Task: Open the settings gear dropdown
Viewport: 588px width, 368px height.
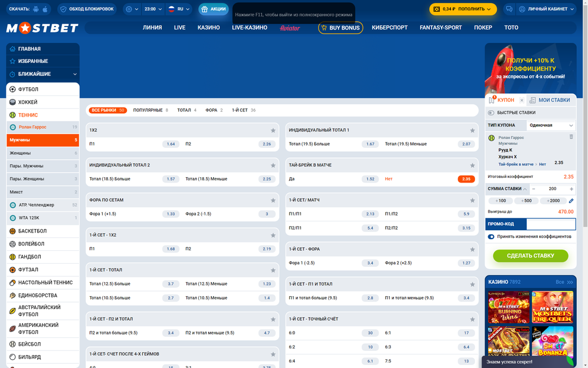Action: point(132,9)
